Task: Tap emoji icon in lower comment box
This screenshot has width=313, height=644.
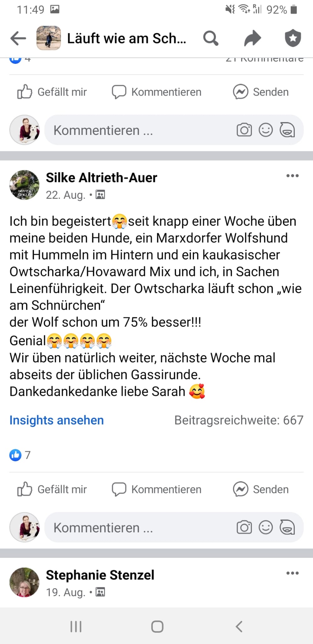Action: [x=266, y=527]
